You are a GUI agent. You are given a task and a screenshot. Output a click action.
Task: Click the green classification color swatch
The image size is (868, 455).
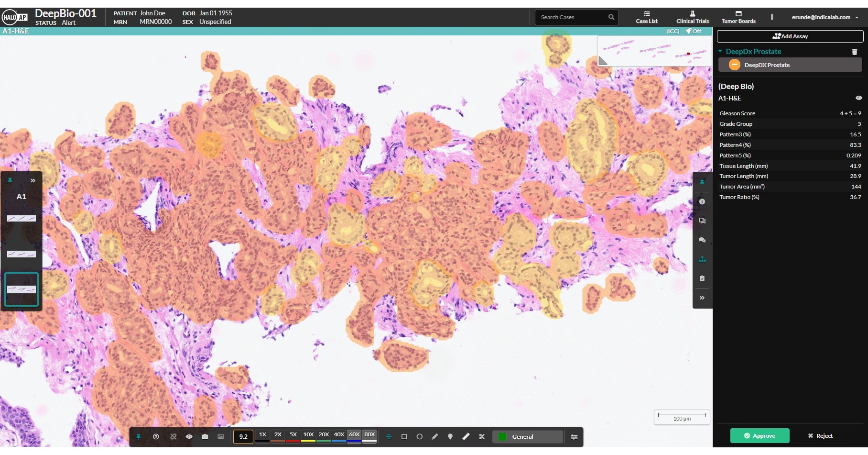(501, 436)
